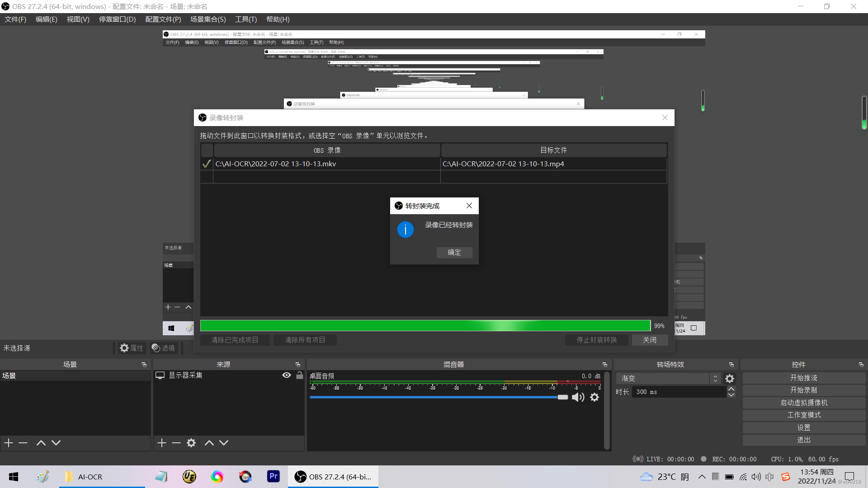Open the 工具(T) menu

[246, 19]
